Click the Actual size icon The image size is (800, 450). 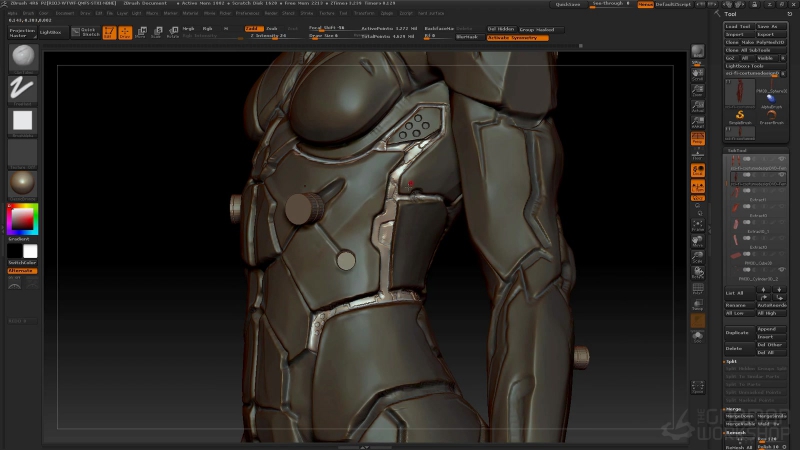point(697,107)
